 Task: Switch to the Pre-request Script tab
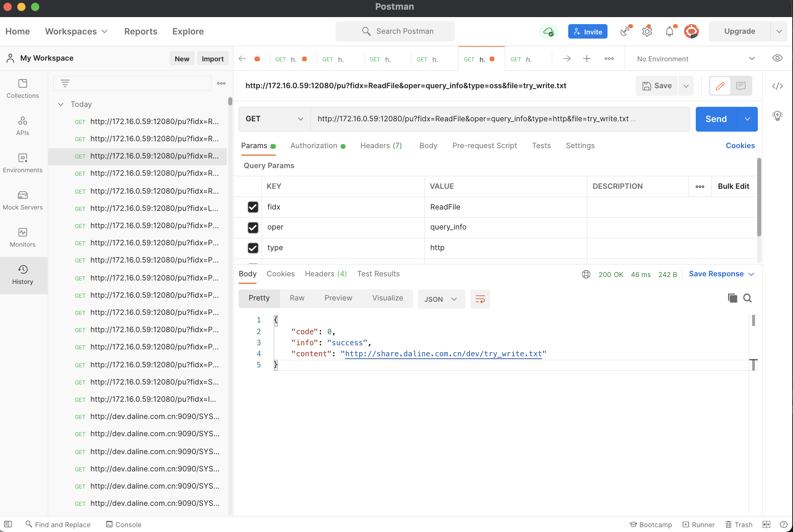pos(484,146)
